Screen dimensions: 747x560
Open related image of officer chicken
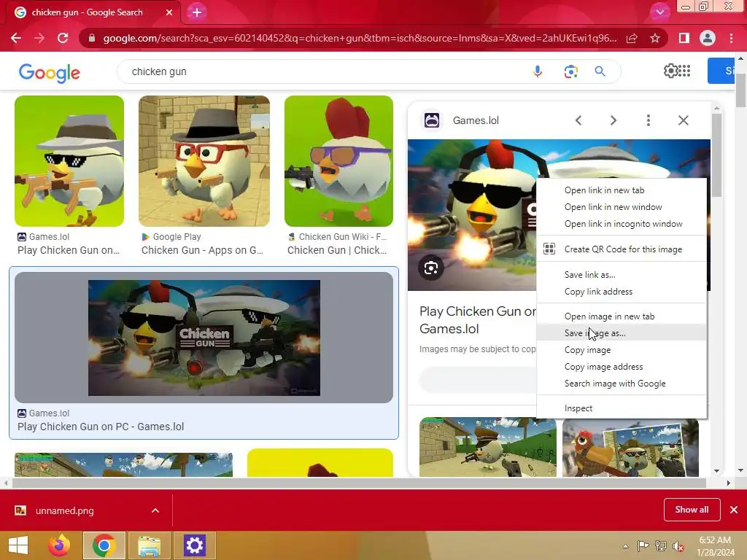488,447
